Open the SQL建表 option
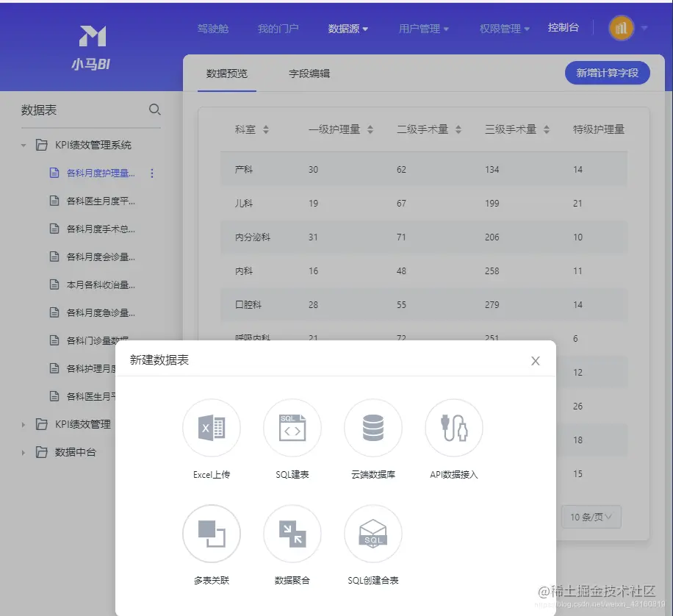 (292, 428)
